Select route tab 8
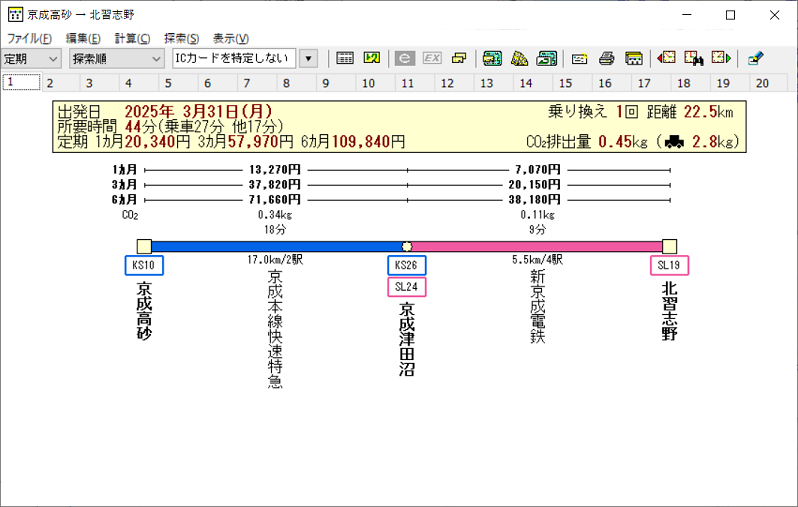Viewport: 798px width, 507px height. click(x=296, y=83)
